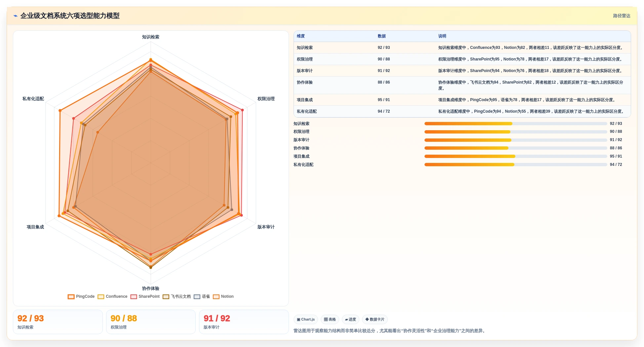Click the 知识检索 radar axis label

pyautogui.click(x=151, y=37)
